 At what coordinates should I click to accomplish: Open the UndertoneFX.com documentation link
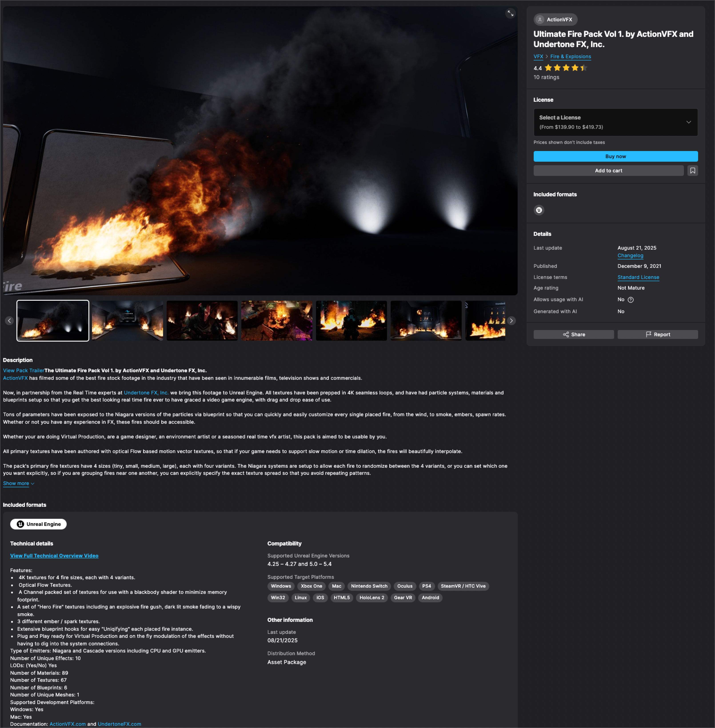coord(119,724)
